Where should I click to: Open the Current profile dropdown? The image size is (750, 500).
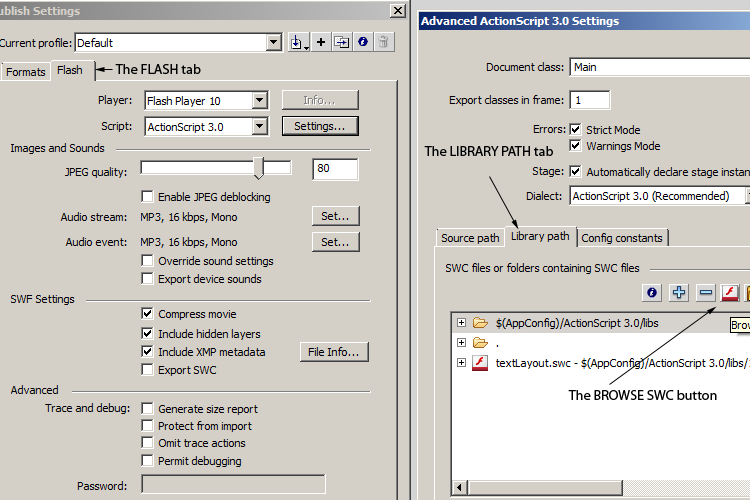tap(273, 43)
